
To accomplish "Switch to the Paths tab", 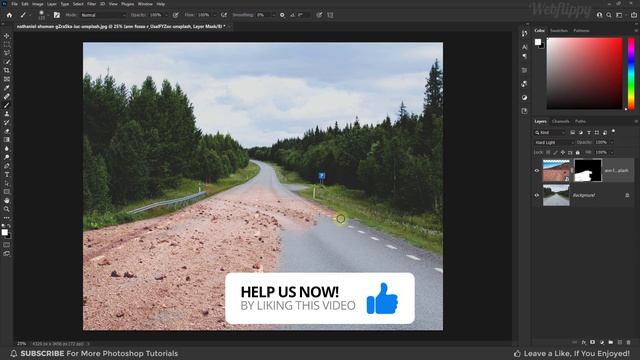I will (580, 122).
